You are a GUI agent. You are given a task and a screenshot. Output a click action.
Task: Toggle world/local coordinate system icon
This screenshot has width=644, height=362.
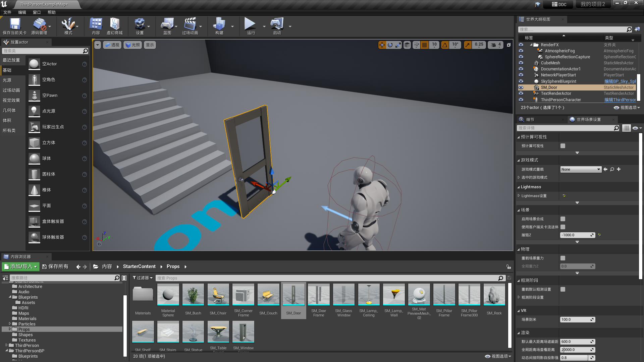click(x=407, y=45)
